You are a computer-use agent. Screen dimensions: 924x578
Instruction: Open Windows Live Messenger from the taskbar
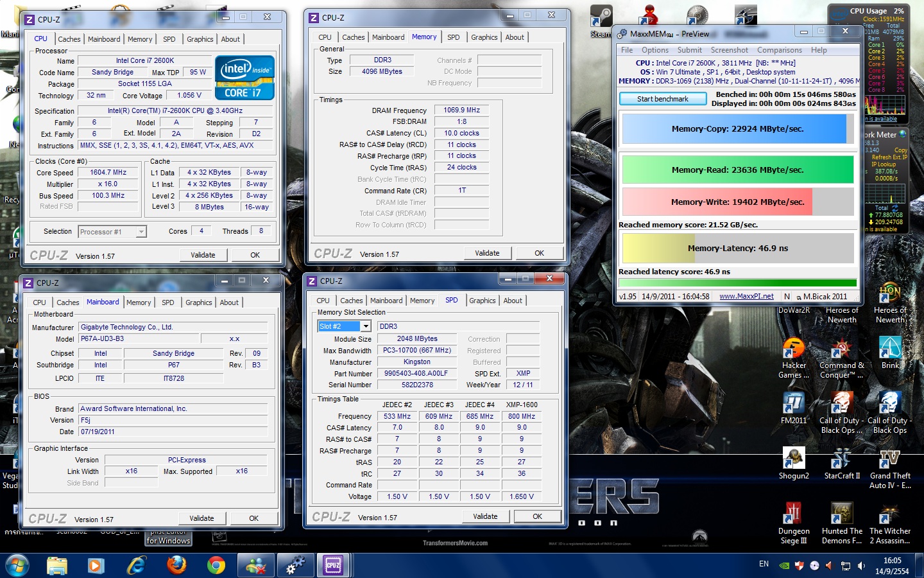(x=255, y=565)
